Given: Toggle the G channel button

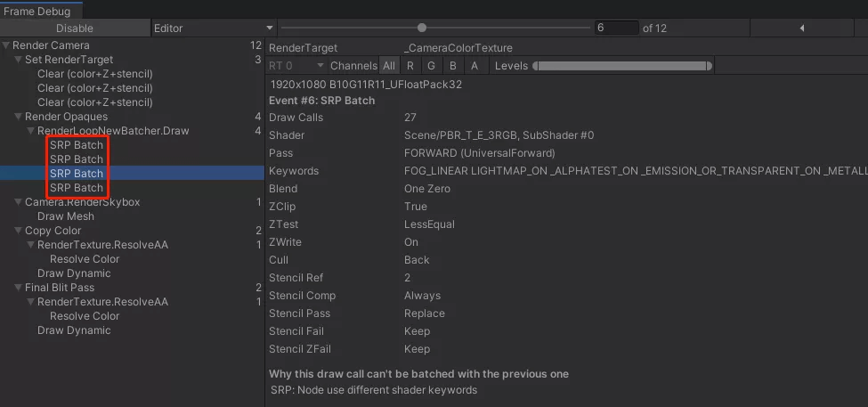Looking at the screenshot, I should [431, 66].
